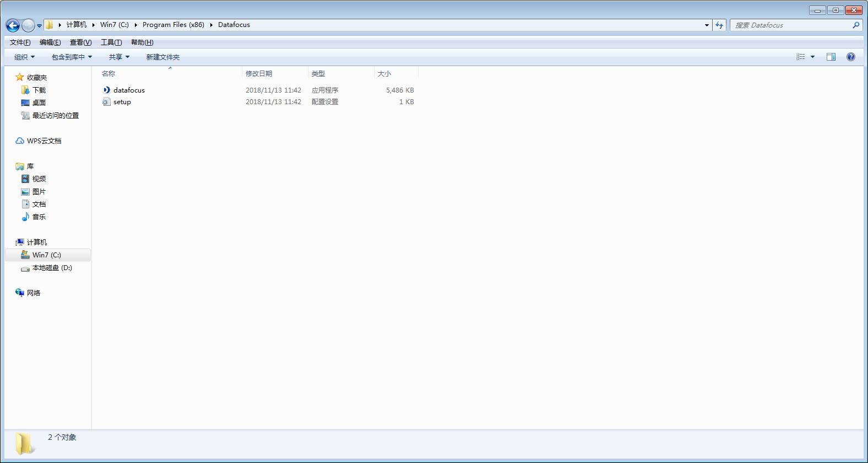This screenshot has width=868, height=463.
Task: Click Program Files (x86) in the address breadcrumb
Action: click(173, 25)
